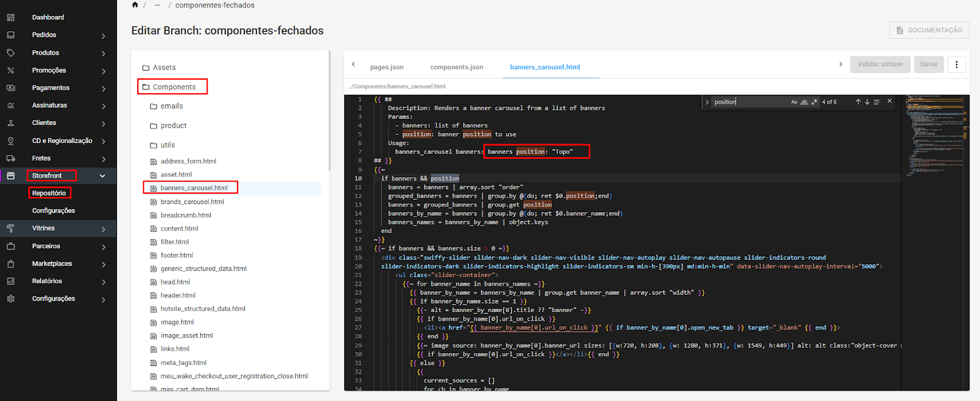Click the Clientes person icon
Viewport: 980px width, 401px height.
(x=10, y=123)
